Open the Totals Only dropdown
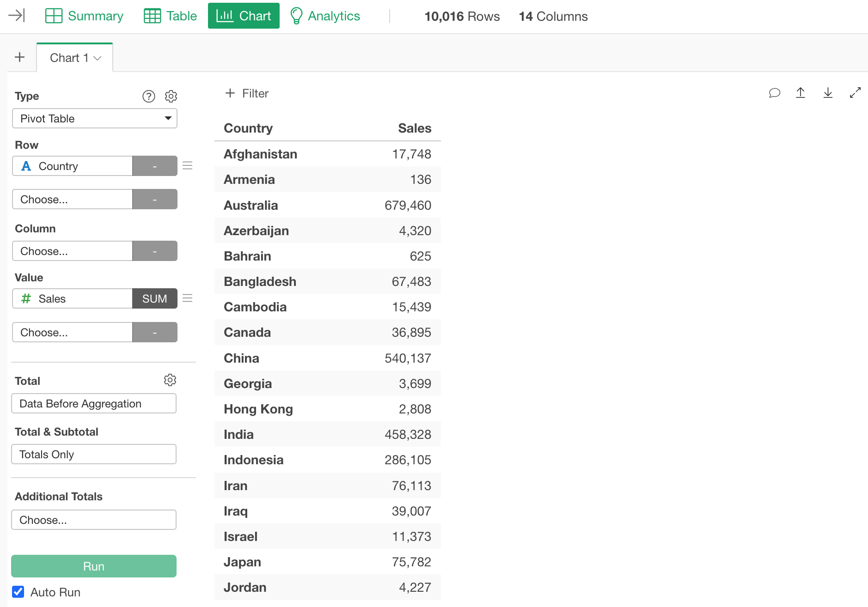This screenshot has width=868, height=607. (x=94, y=455)
